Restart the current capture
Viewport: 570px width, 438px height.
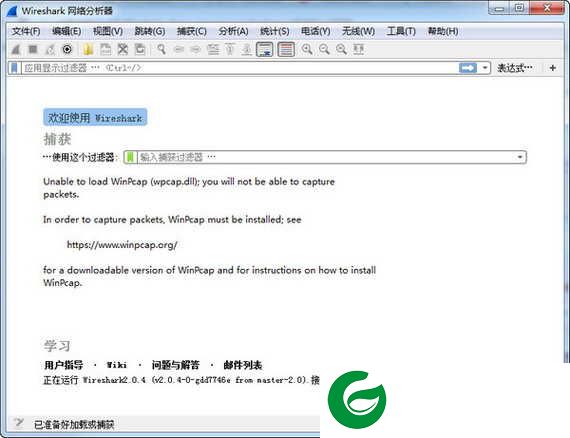50,49
